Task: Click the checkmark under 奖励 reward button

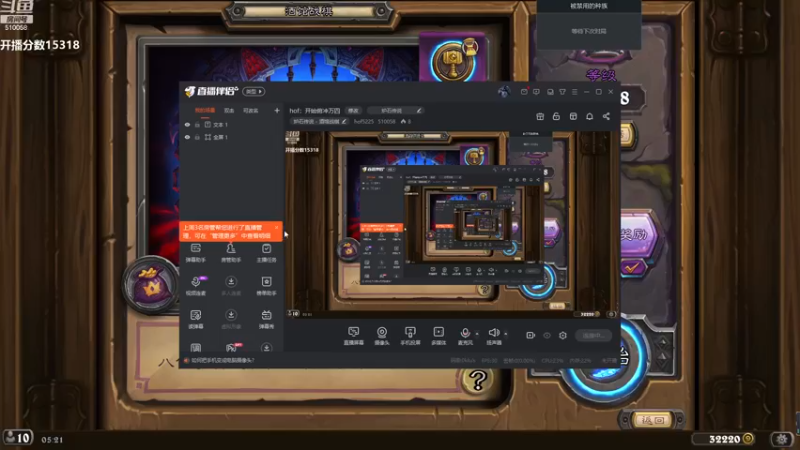Action: (632, 267)
